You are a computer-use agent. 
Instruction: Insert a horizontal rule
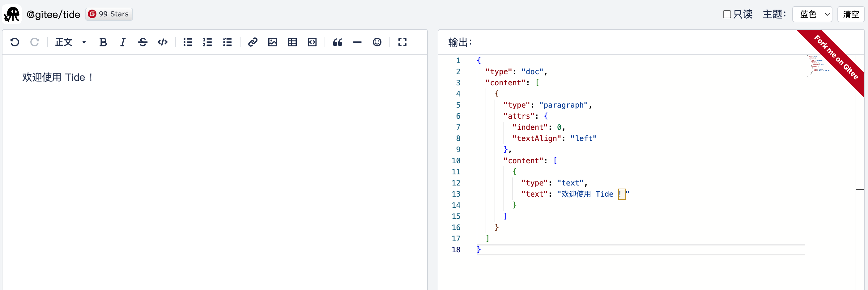(357, 42)
